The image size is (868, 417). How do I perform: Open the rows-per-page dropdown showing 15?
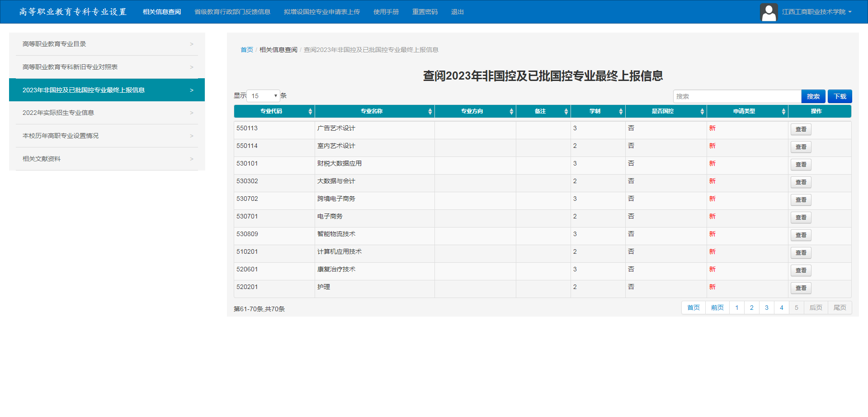tap(264, 96)
